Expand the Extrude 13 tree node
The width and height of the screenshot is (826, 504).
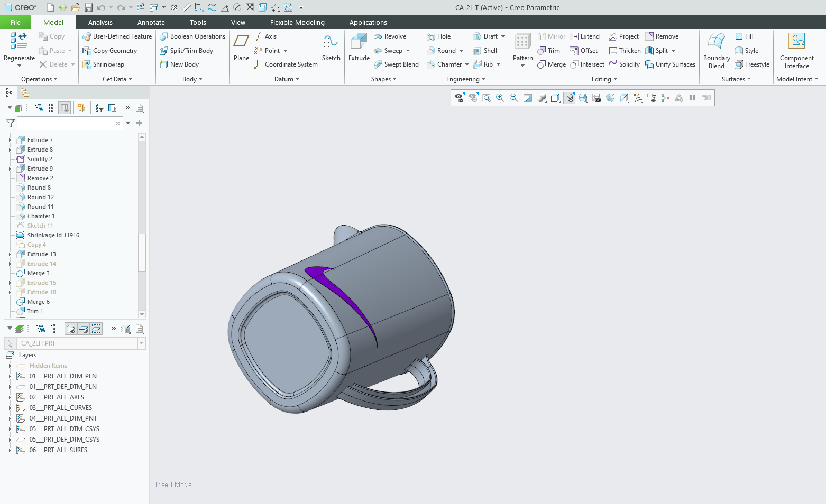(10, 254)
